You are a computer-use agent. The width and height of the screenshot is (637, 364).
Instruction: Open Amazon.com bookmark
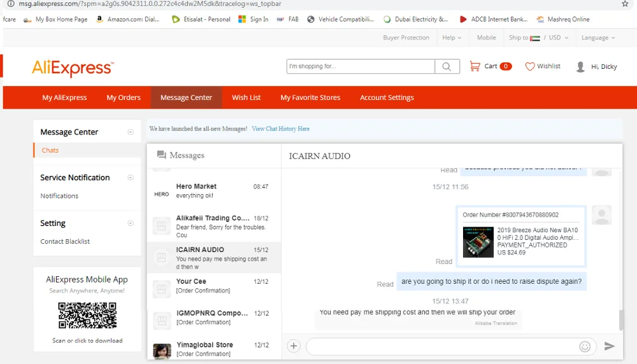click(x=128, y=19)
